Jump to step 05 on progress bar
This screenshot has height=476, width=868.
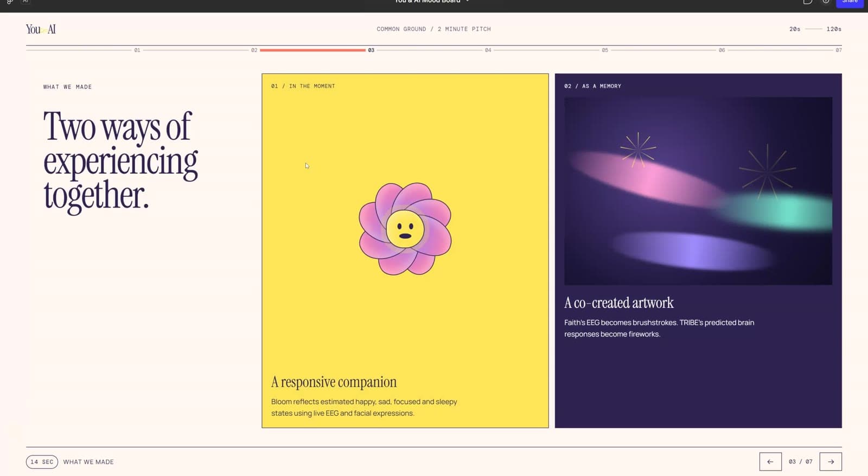[605, 50]
